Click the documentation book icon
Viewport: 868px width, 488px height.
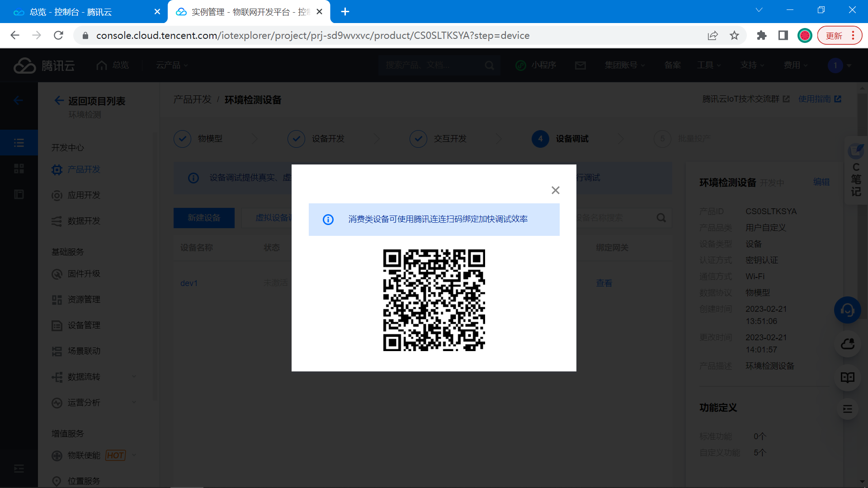pos(847,377)
